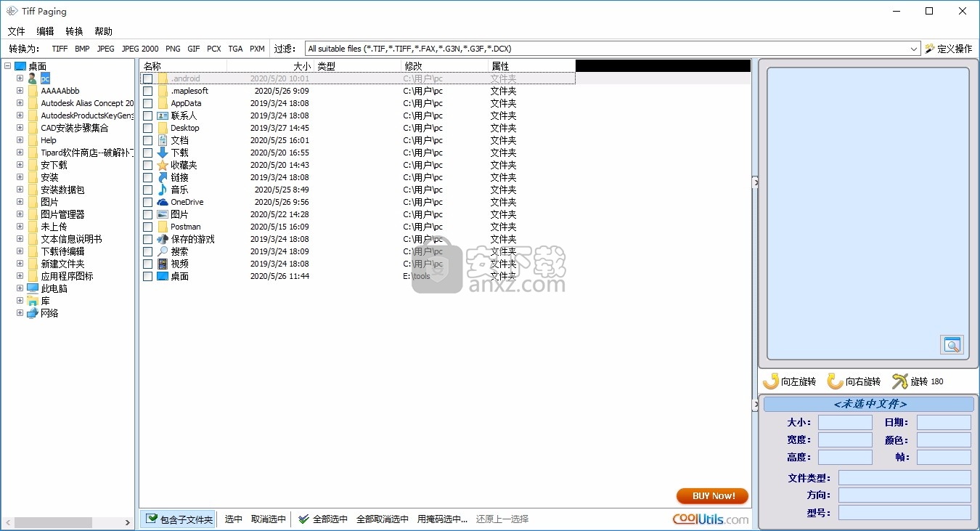Collapse the 桌面 root tree node
The height and width of the screenshot is (531, 980).
pos(7,66)
